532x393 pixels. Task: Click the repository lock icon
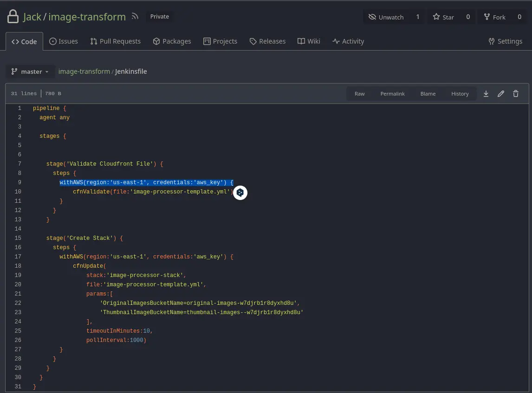[x=13, y=16]
